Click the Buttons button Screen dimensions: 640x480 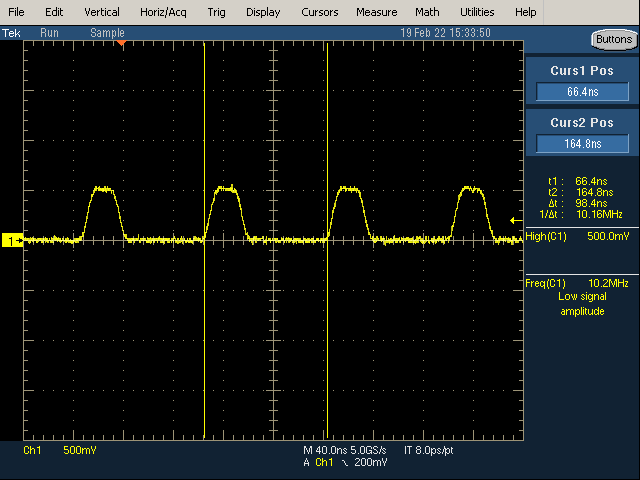tap(614, 40)
